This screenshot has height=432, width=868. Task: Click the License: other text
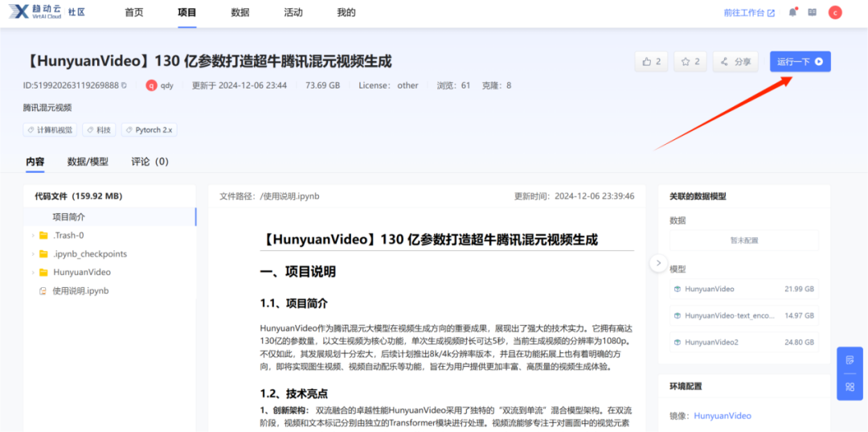(389, 85)
